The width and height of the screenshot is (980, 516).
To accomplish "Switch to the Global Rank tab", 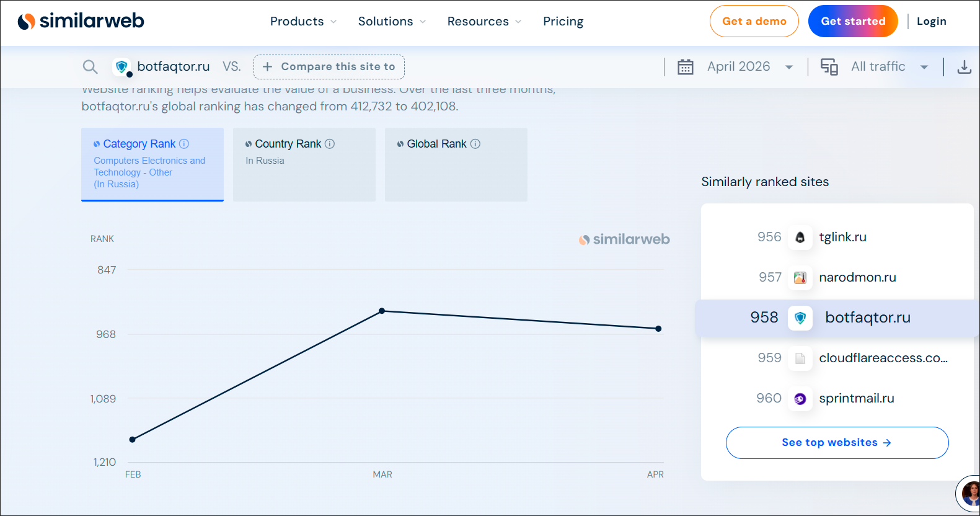I will pyautogui.click(x=456, y=164).
